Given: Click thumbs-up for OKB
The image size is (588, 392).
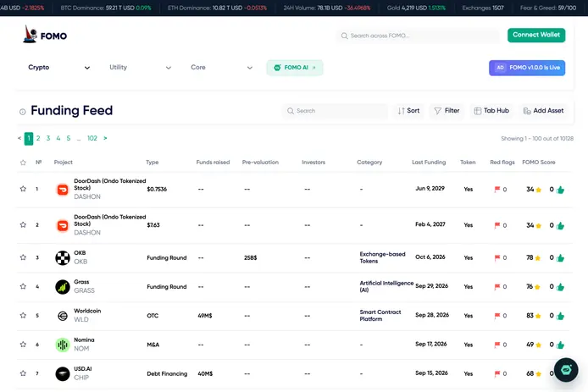Looking at the screenshot, I should click(561, 258).
